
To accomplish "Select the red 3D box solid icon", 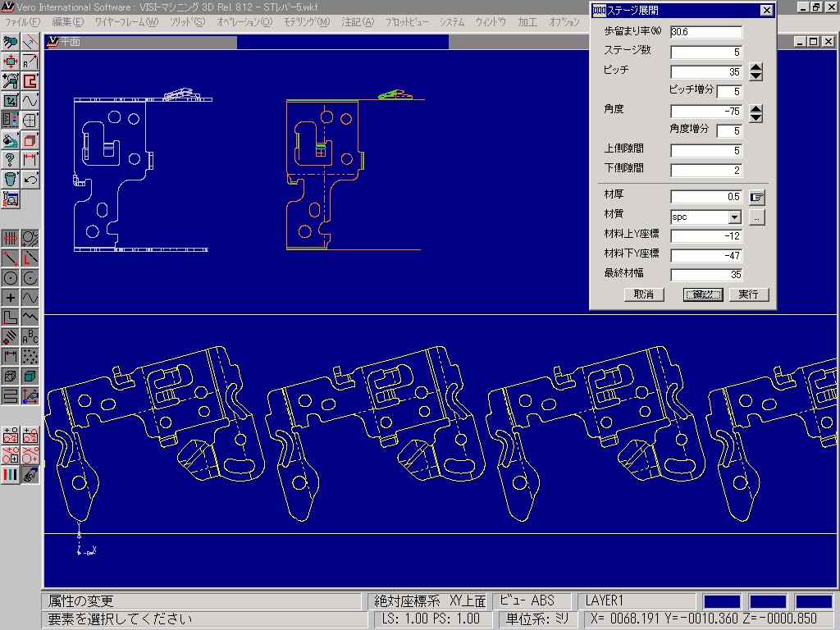I will click(x=30, y=139).
